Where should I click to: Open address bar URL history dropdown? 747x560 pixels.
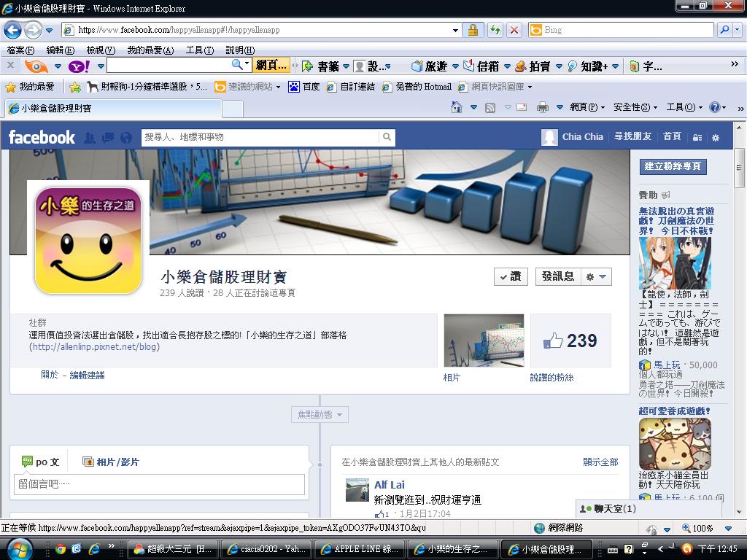455,30
